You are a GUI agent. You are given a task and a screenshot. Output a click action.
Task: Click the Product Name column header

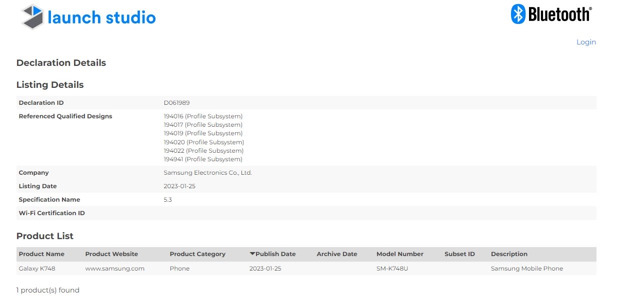(41, 254)
